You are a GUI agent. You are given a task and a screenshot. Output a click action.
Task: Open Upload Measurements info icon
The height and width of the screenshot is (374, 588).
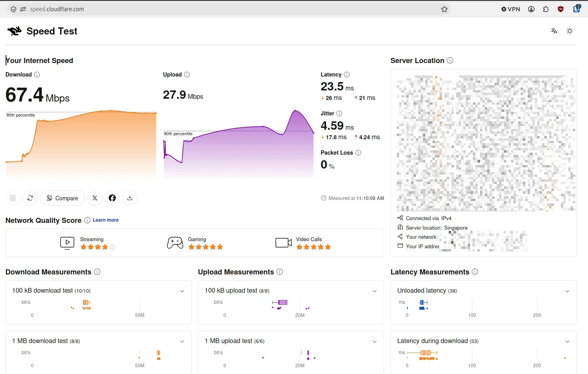click(x=280, y=272)
